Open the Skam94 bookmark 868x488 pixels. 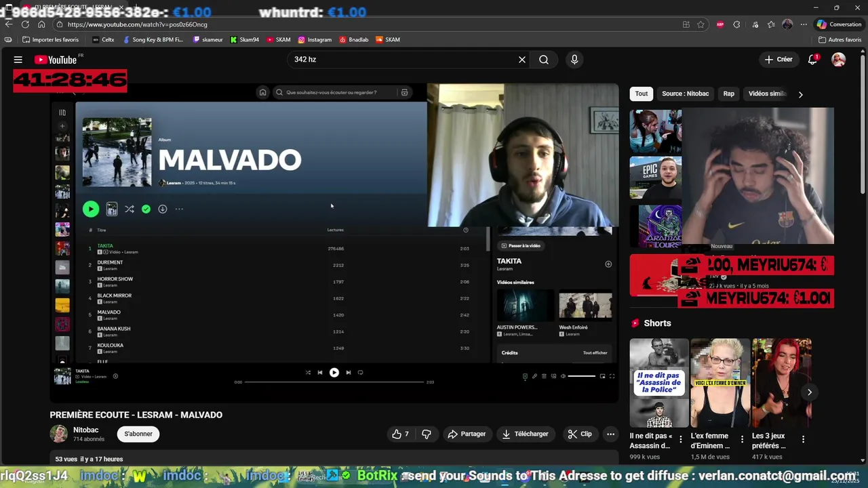tap(245, 40)
